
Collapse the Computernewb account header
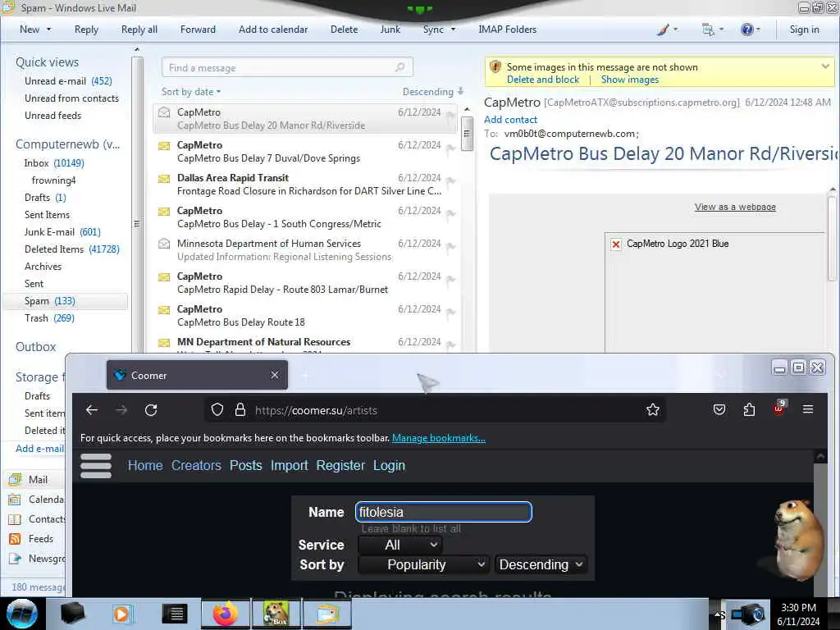click(x=67, y=144)
